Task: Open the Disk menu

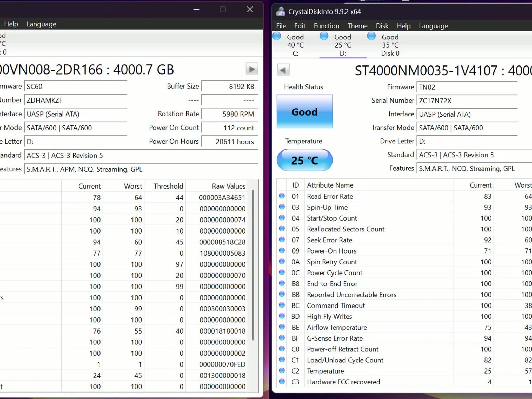Action: 382,26
